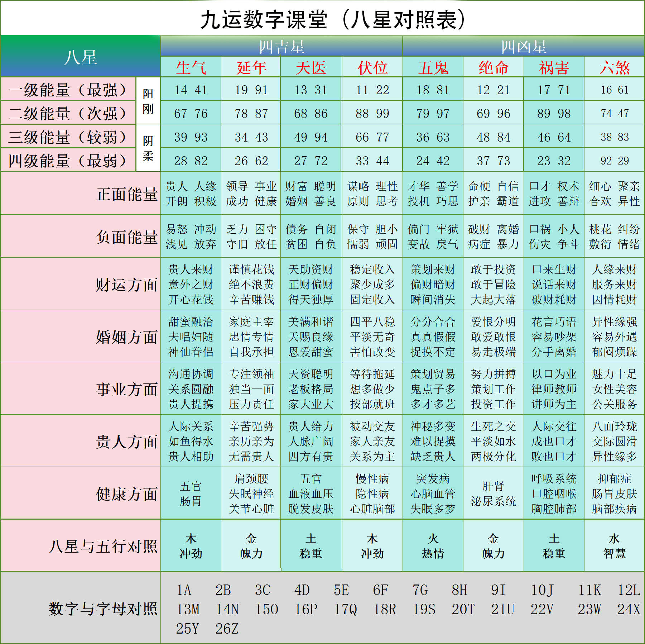Select the 生气 column header
Screen dimensions: 645x644
tap(191, 67)
